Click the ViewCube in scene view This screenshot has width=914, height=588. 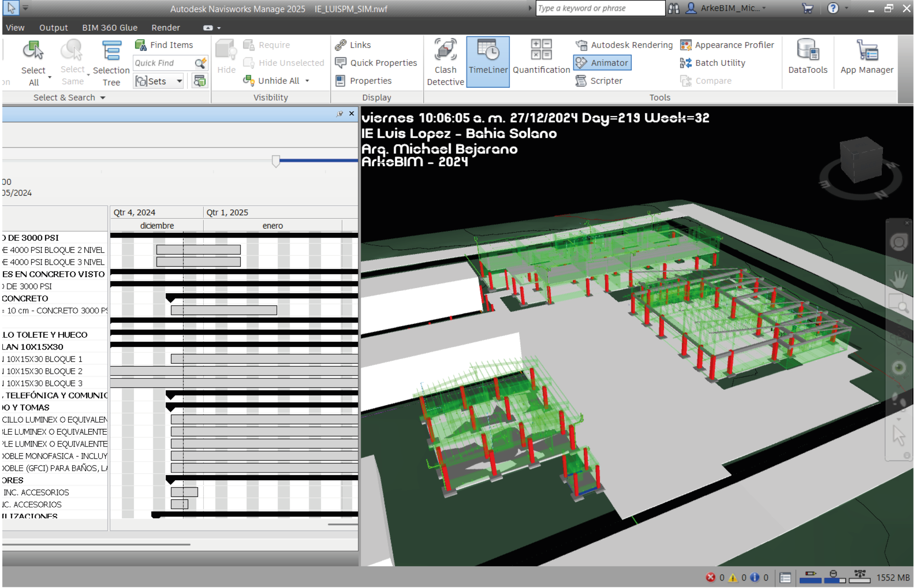(x=862, y=160)
